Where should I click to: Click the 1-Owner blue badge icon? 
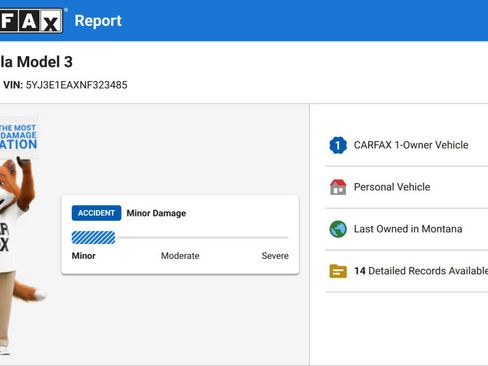pos(338,145)
